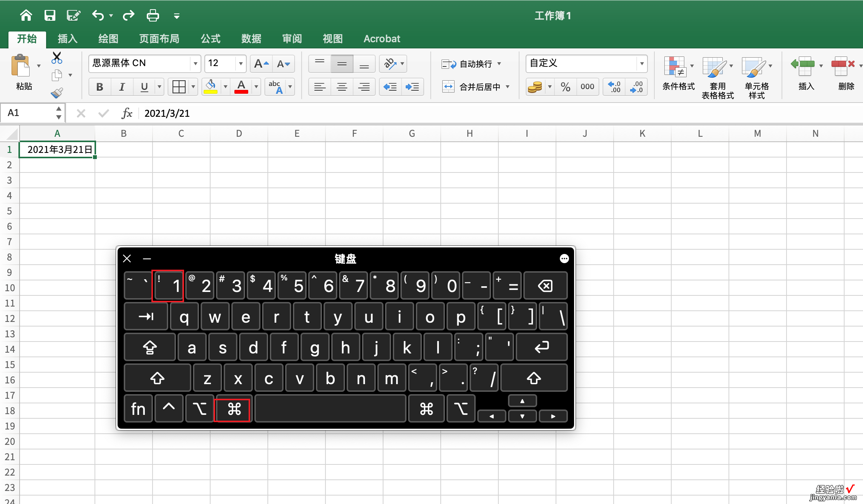The width and height of the screenshot is (863, 504).
Task: Increase indent
Action: click(413, 87)
